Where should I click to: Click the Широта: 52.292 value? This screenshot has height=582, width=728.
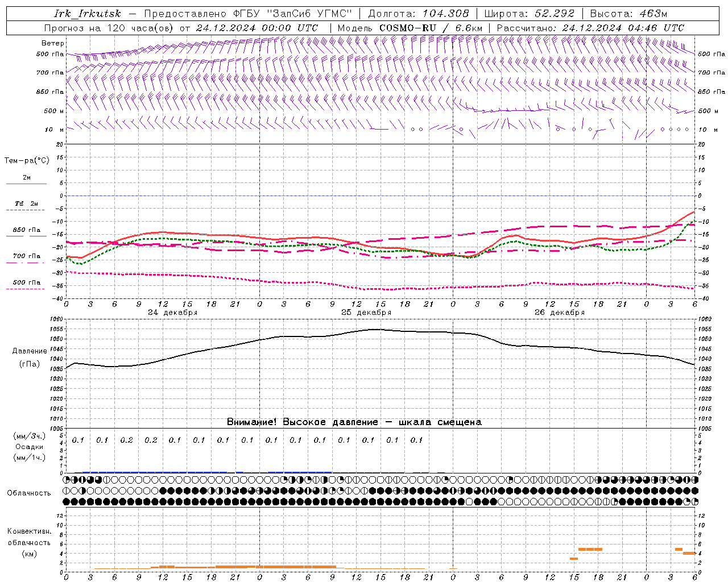(x=530, y=14)
